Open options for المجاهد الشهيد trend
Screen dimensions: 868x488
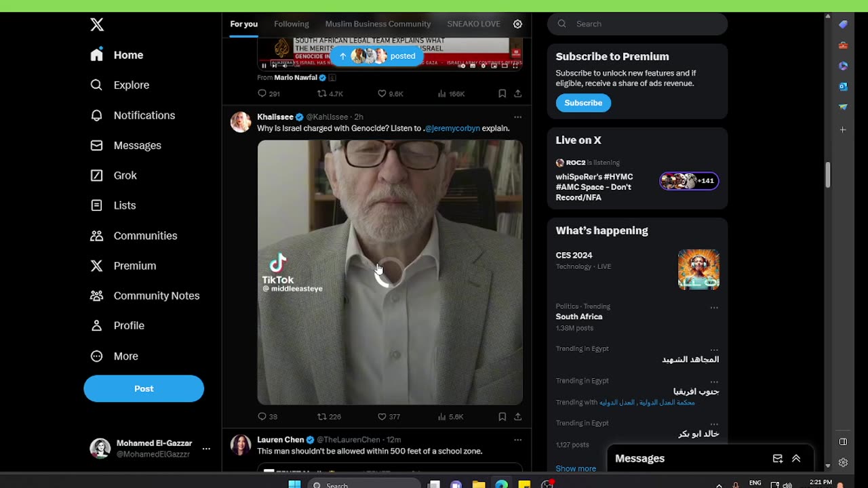[x=714, y=350]
